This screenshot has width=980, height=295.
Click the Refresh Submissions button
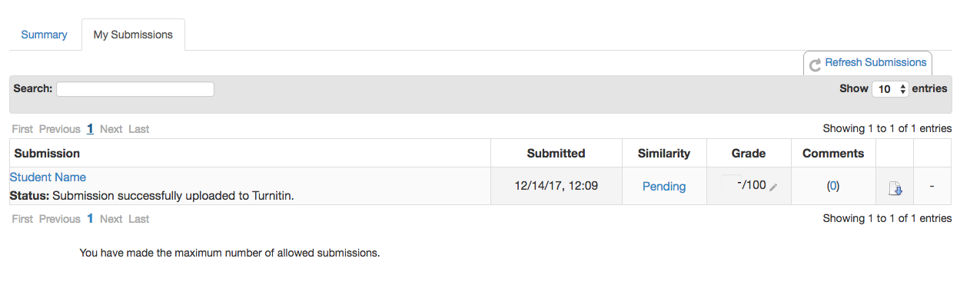click(868, 63)
